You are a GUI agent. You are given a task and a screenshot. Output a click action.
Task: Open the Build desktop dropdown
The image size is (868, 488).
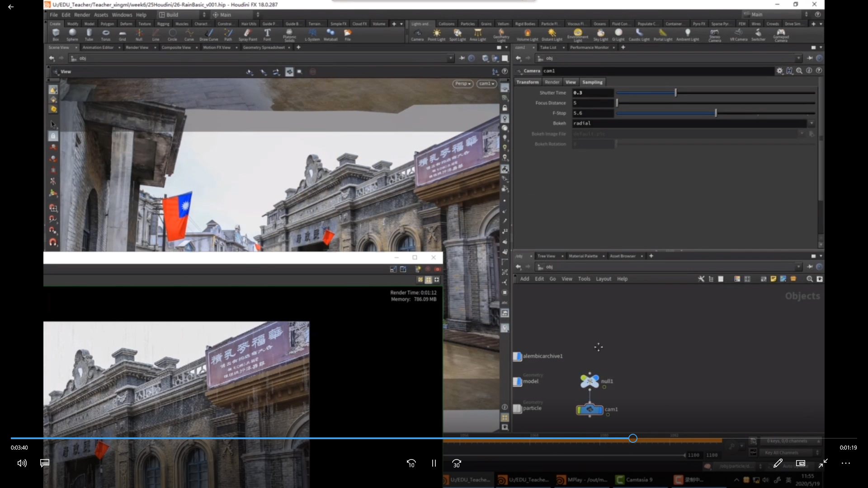(x=181, y=14)
